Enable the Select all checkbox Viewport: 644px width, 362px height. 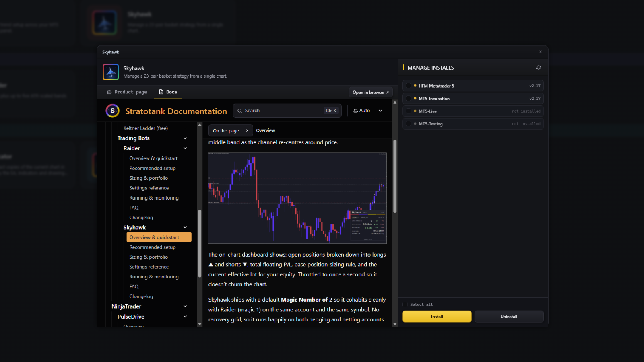point(405,304)
